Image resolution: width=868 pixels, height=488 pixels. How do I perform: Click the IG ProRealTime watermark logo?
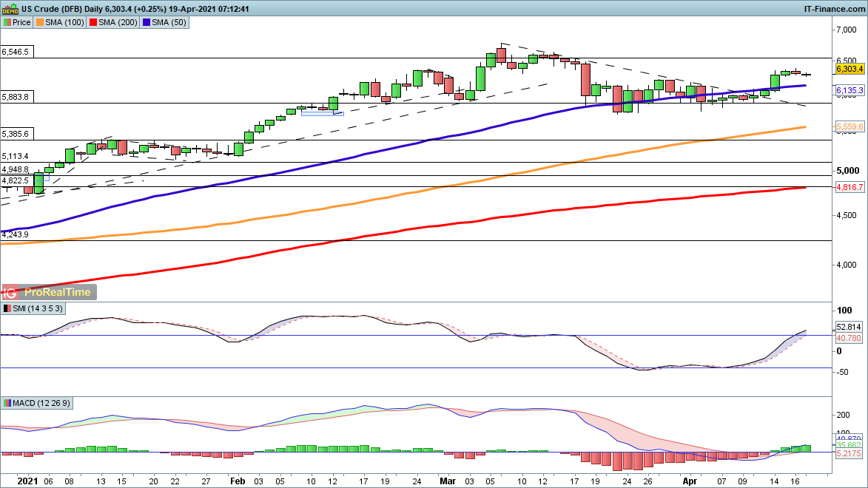tap(49, 292)
